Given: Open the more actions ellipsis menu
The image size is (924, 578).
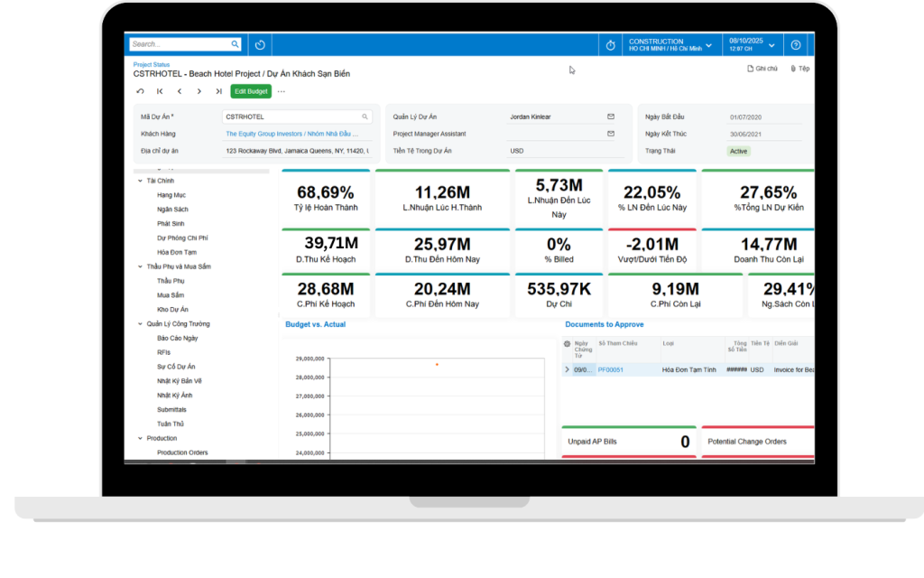Looking at the screenshot, I should point(282,91).
